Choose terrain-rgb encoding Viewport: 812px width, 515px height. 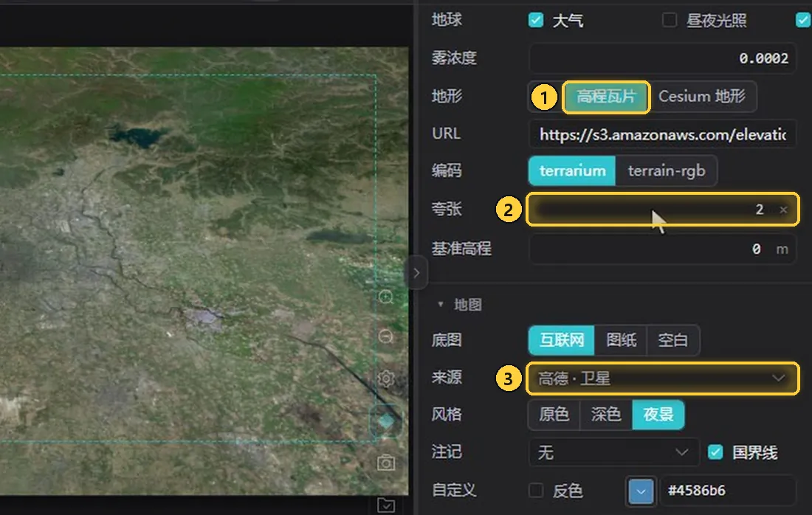click(667, 170)
